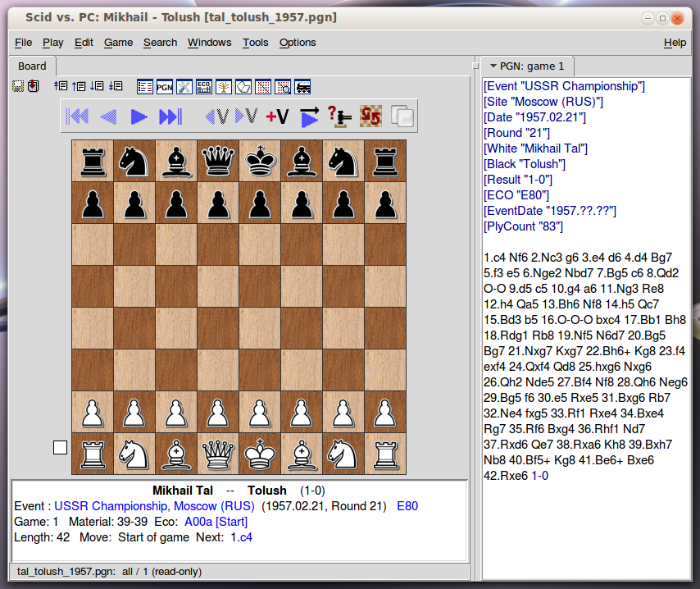Open the Windows menu
This screenshot has height=589, width=700.
tap(209, 43)
